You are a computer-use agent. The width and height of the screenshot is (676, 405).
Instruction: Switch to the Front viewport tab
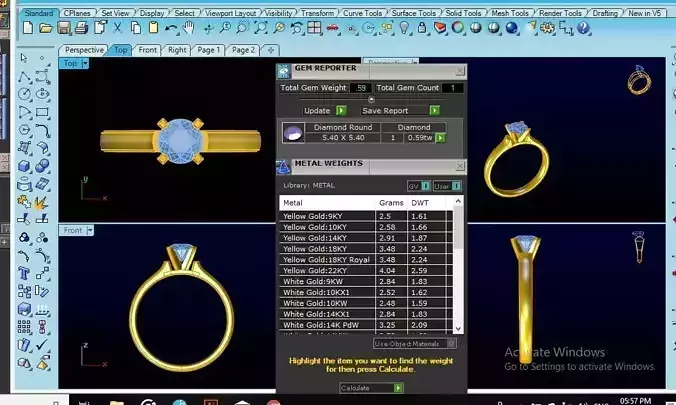[147, 50]
